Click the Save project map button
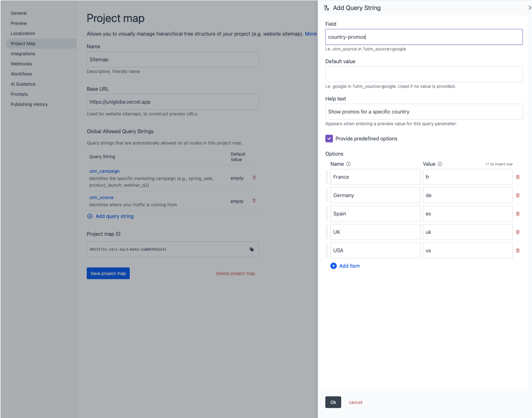Viewport: 532px width, 418px height. pos(108,273)
